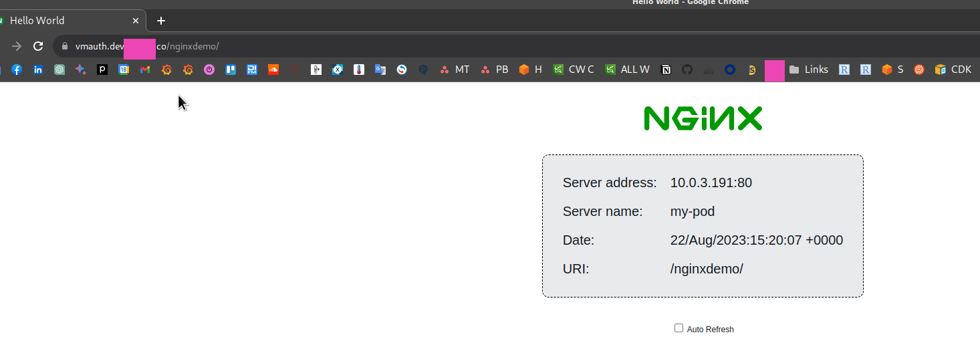This screenshot has height=357, width=980.
Task: Select the server address 10.0.3.191:80 text
Action: tap(711, 183)
